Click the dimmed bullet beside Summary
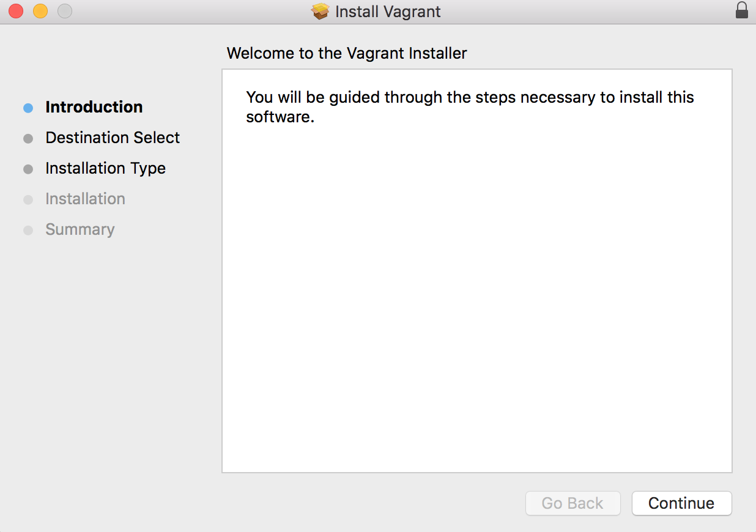This screenshot has height=532, width=756. coord(28,231)
